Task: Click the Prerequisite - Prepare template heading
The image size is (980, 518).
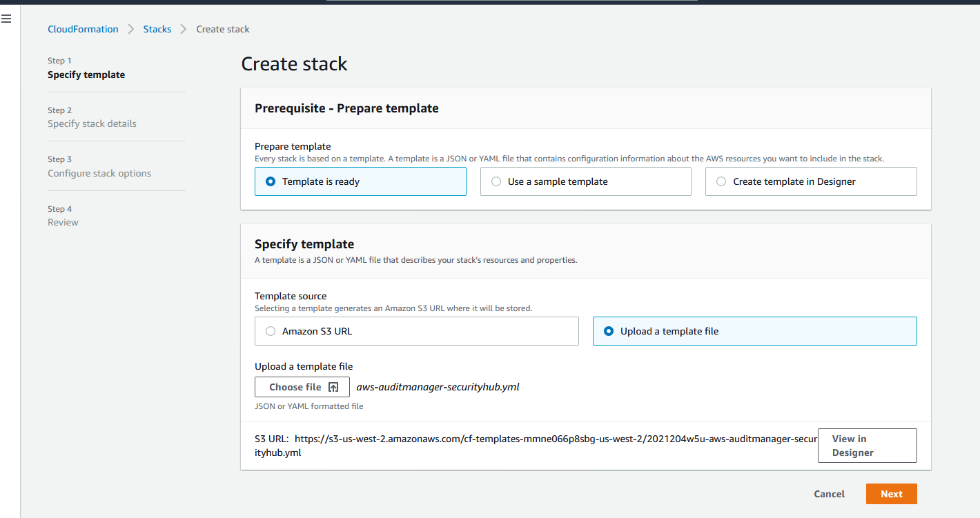Action: [346, 108]
